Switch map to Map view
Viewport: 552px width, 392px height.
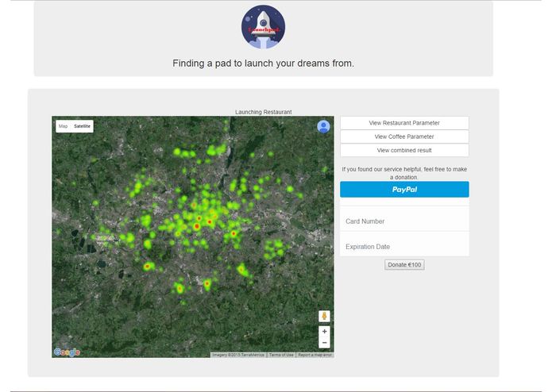point(64,126)
